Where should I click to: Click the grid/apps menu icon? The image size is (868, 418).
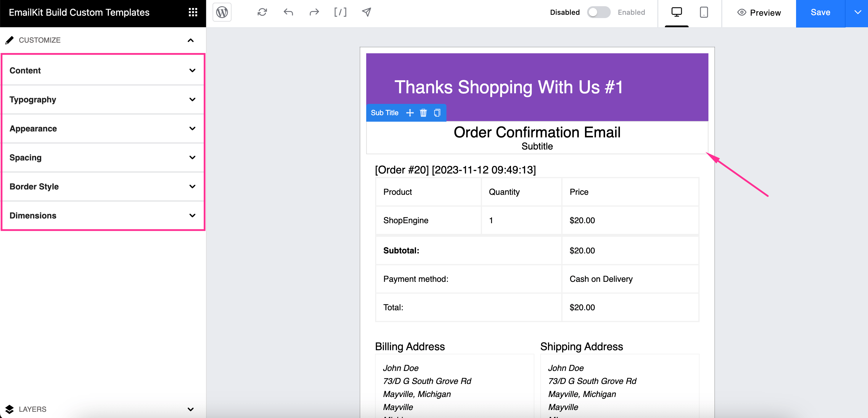tap(193, 12)
